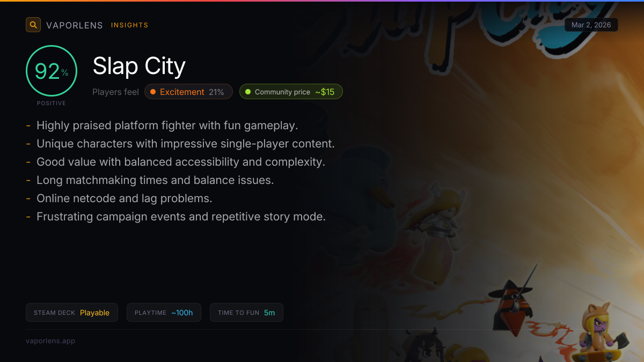Viewport: 644px width, 362px height.
Task: Click the Players feel label text
Action: click(115, 92)
